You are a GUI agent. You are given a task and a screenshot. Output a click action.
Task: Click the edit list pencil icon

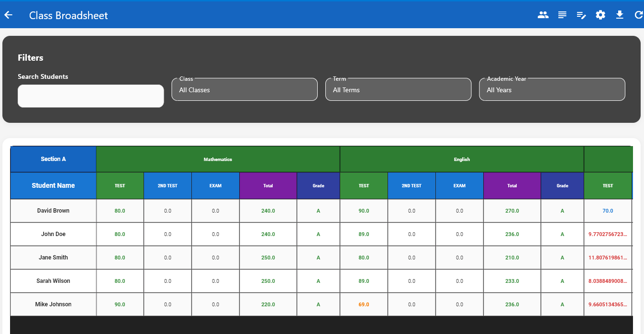pyautogui.click(x=581, y=15)
